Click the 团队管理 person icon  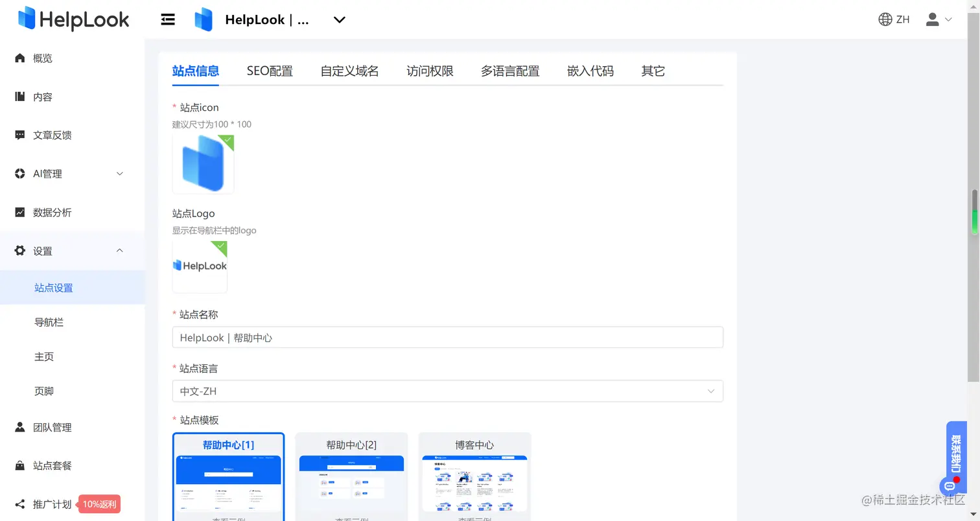point(20,427)
